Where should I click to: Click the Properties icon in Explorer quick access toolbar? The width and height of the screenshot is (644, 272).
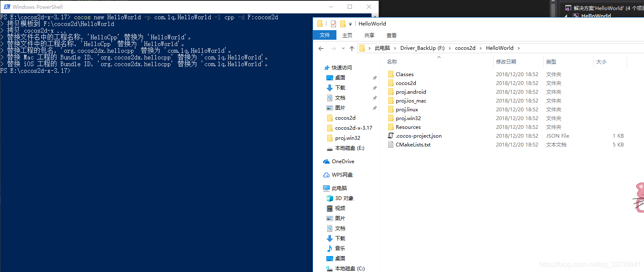coord(333,23)
